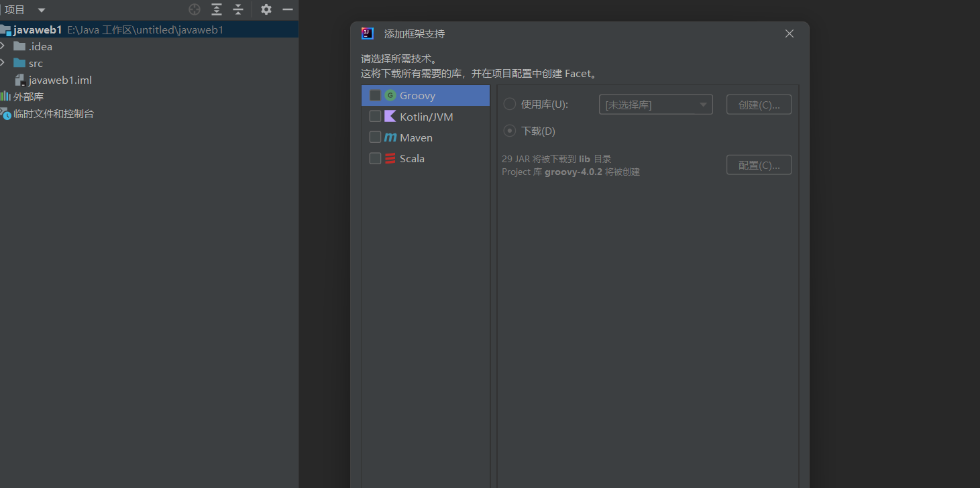This screenshot has width=980, height=488.
Task: Check the Kotlin/JVM checkbox
Action: click(375, 117)
